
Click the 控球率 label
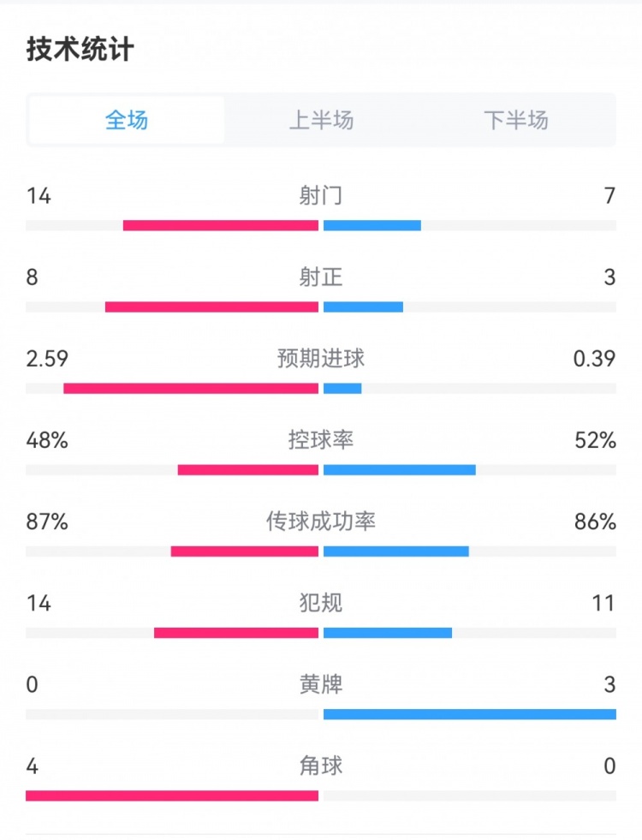click(x=321, y=440)
